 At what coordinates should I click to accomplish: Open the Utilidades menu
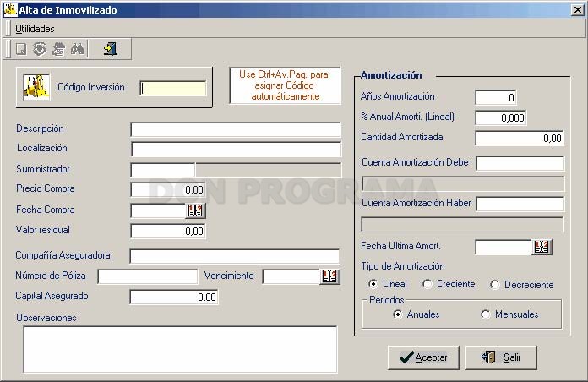35,29
